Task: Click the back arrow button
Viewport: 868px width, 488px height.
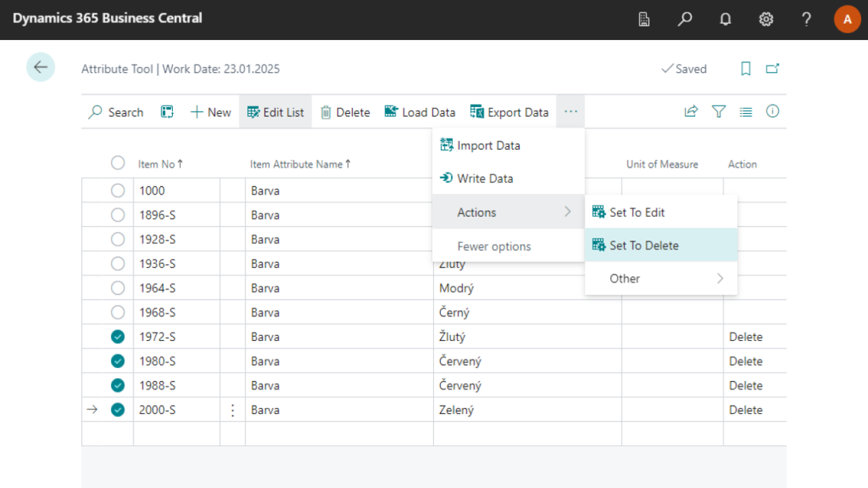Action: [x=41, y=67]
